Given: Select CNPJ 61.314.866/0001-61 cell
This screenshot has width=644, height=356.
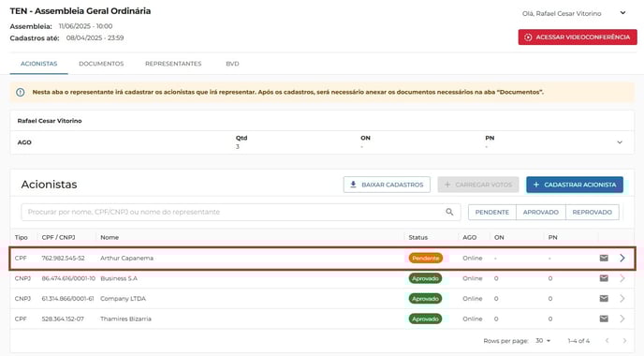Looking at the screenshot, I should click(x=67, y=299).
